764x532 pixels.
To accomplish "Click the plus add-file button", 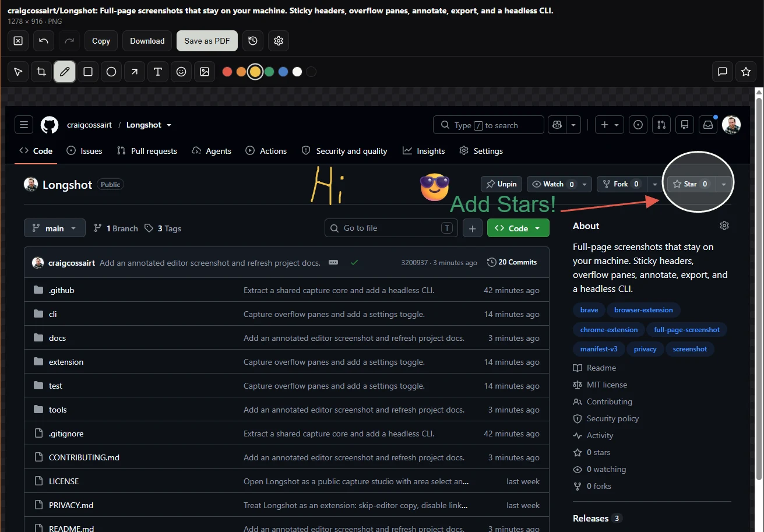I will point(473,228).
